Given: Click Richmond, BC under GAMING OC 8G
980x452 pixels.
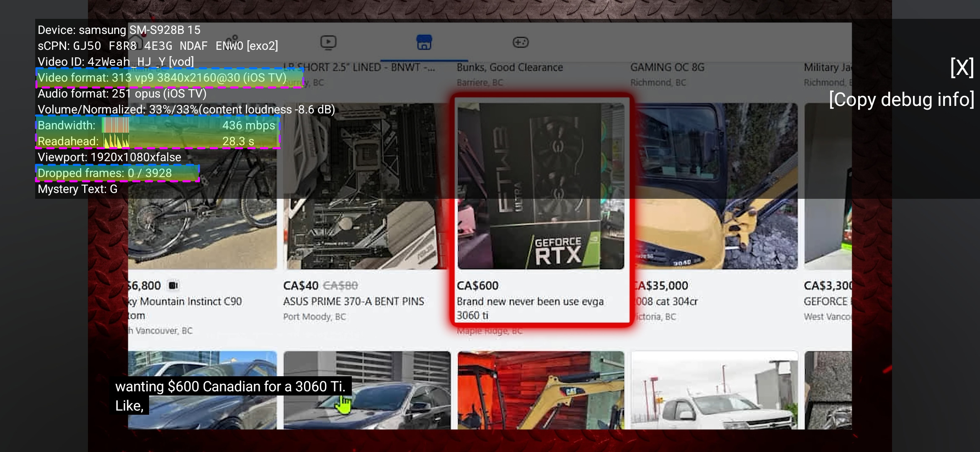Looking at the screenshot, I should coord(658,82).
